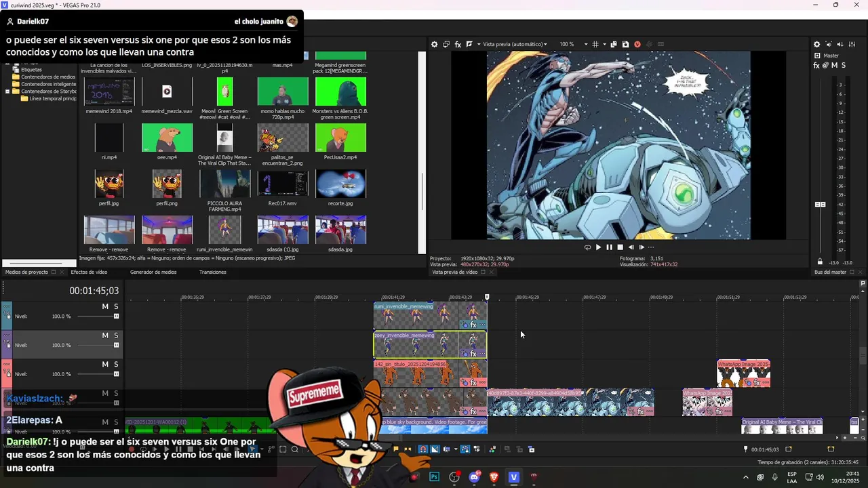This screenshot has height=488, width=868.
Task: Open event FX on rumi_invencible clip
Action: 473,325
